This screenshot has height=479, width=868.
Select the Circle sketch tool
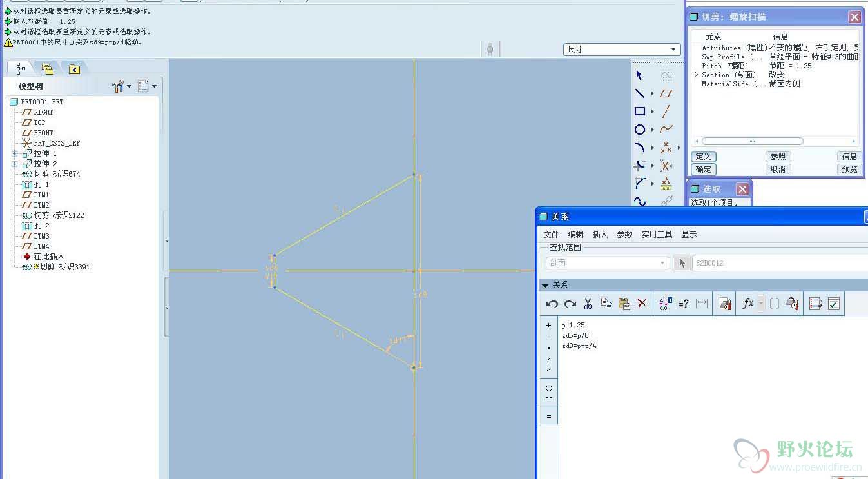coord(639,130)
